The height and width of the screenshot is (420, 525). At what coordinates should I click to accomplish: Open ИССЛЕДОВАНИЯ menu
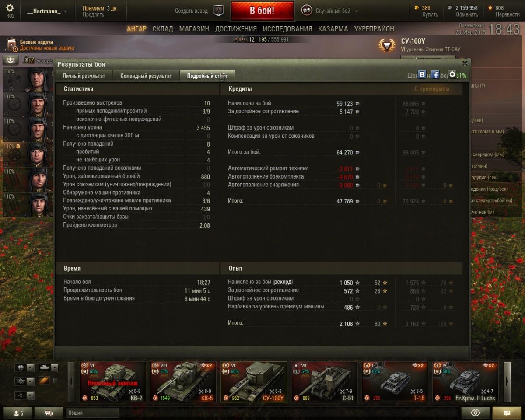coord(287,29)
